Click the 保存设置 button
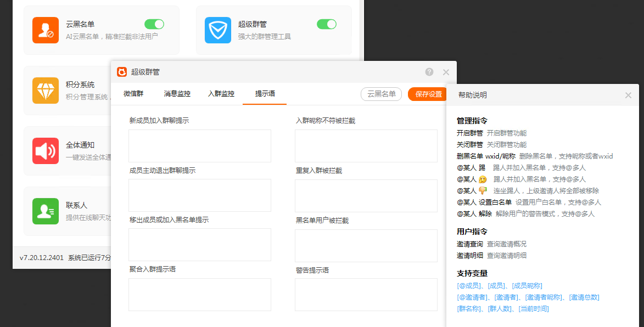This screenshot has height=327, width=644. [428, 94]
